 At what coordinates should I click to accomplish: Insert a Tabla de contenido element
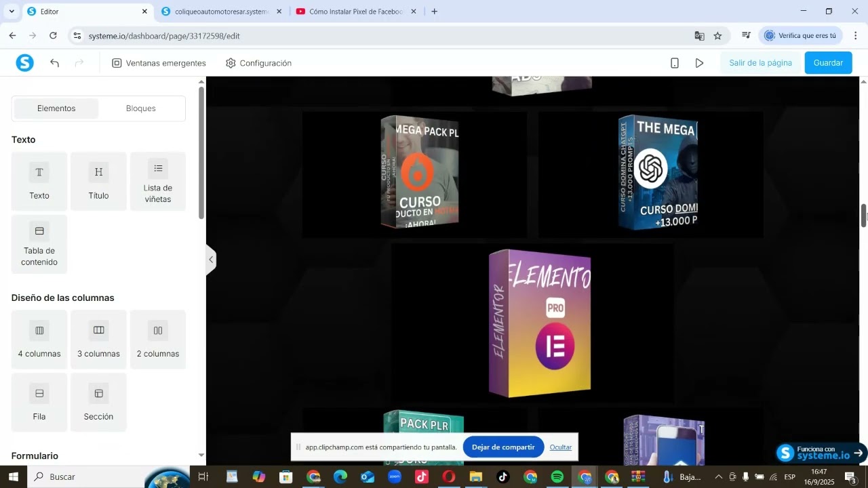(x=39, y=244)
